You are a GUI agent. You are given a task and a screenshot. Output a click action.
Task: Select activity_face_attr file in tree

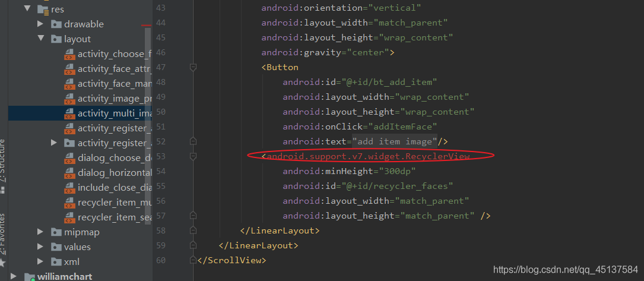(x=115, y=69)
